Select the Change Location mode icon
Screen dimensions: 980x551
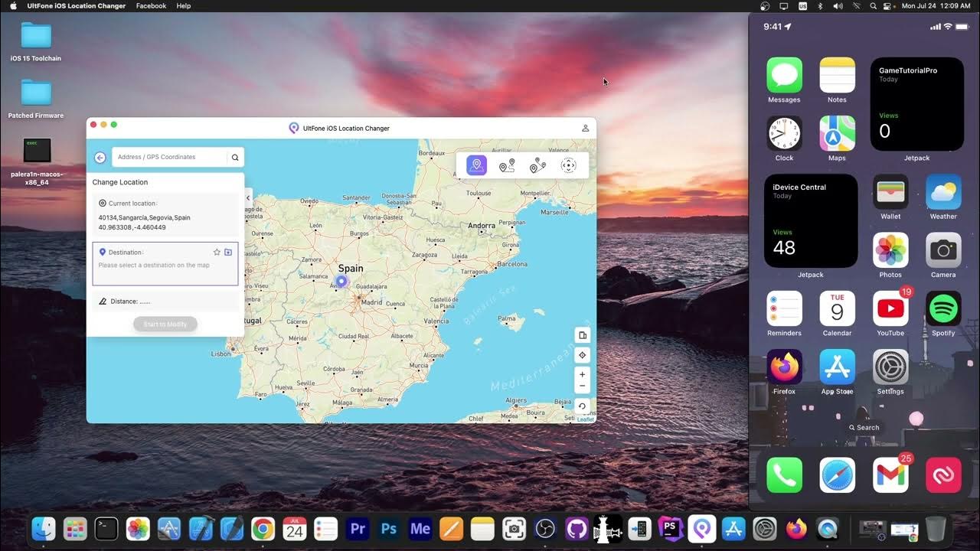click(476, 165)
